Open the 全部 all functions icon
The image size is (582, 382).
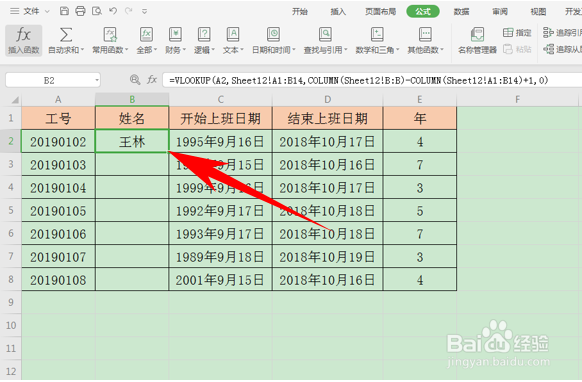point(146,35)
